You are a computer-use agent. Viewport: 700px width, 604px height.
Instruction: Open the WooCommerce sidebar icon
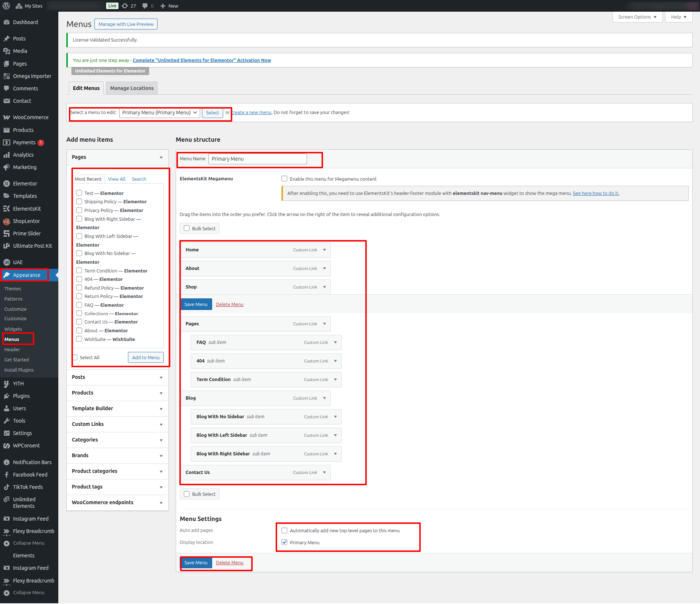[x=7, y=117]
